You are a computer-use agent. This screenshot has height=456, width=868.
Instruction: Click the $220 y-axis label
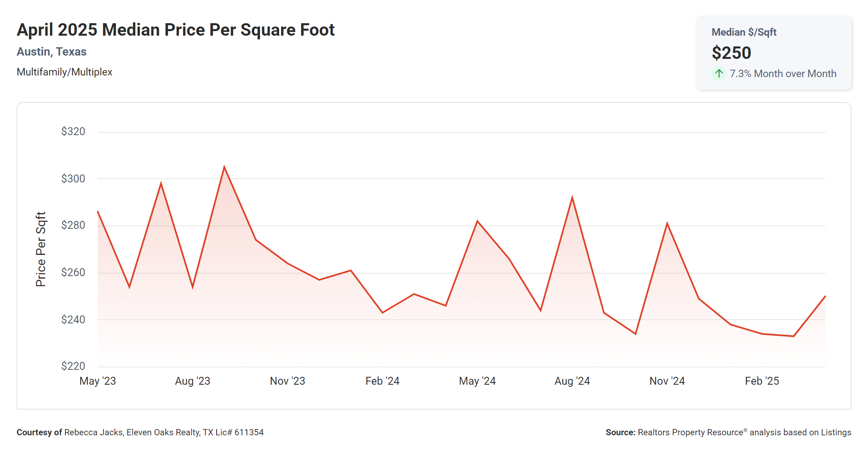(x=73, y=366)
